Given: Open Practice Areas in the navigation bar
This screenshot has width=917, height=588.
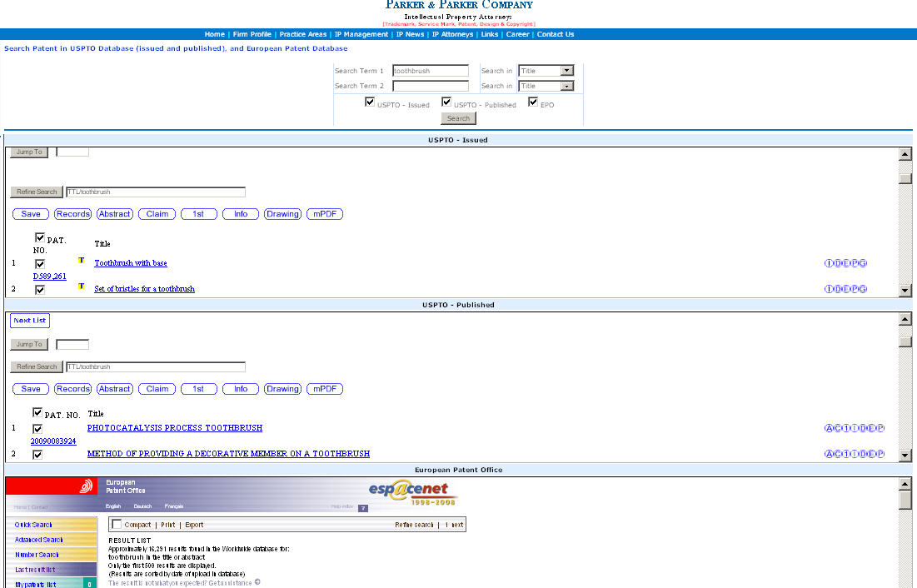Looking at the screenshot, I should pos(303,34).
